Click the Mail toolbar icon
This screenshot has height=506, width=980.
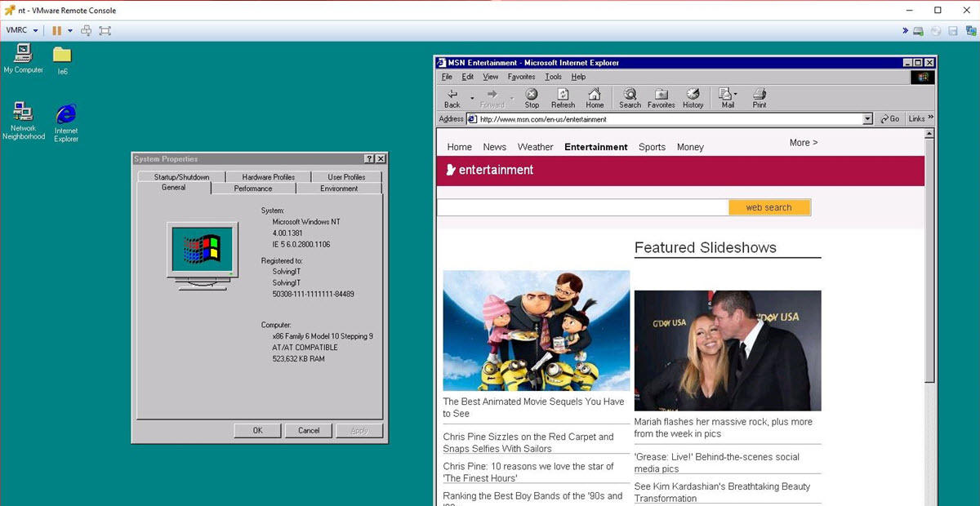(x=726, y=94)
